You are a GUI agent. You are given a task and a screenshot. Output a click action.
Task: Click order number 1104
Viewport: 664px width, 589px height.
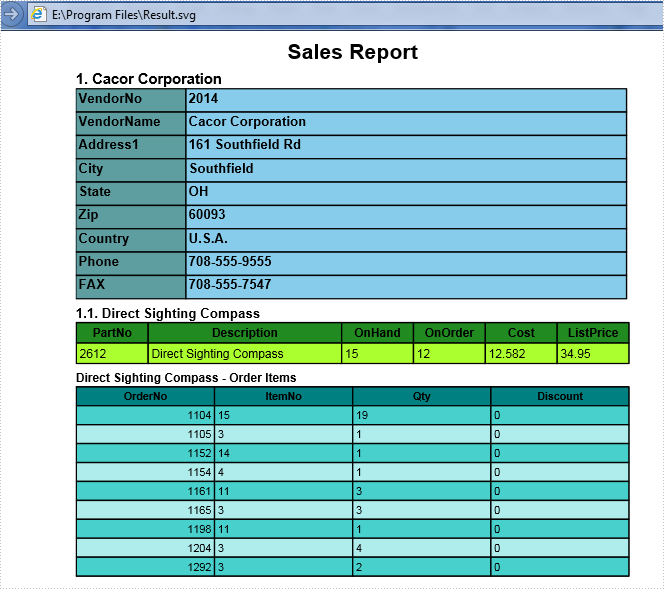click(x=145, y=415)
